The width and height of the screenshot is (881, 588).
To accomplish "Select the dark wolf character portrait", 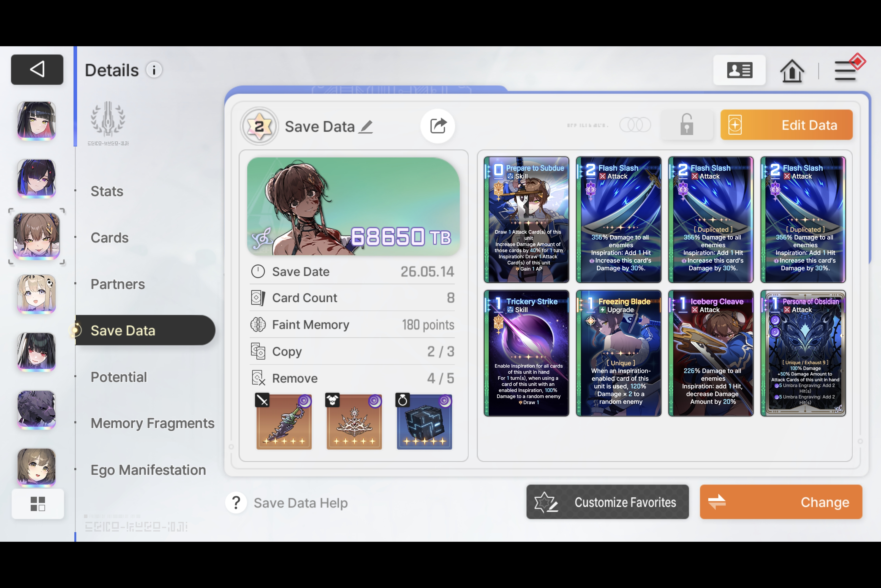I will click(x=36, y=410).
